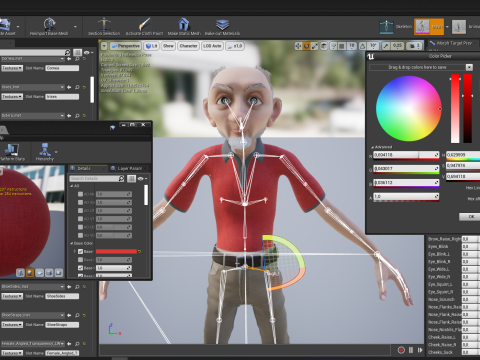The width and height of the screenshot is (480, 360).
Task: Open the Show menu in viewport
Action: [x=168, y=46]
